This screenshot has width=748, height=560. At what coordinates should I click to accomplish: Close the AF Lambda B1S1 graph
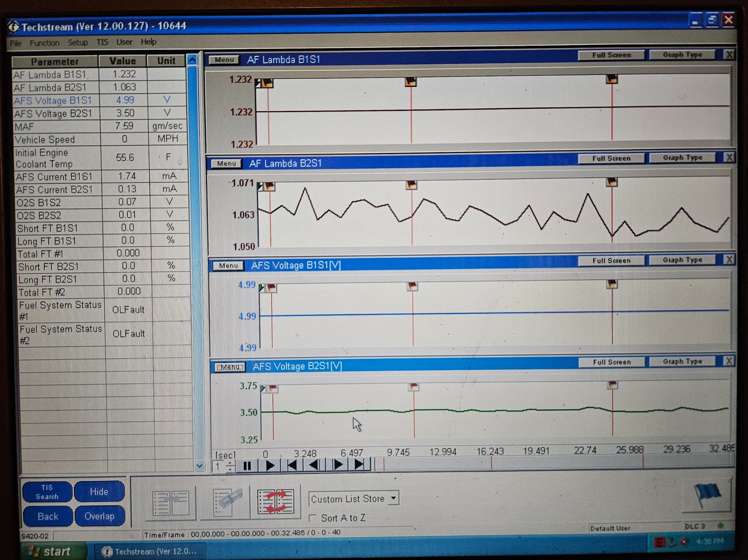729,54
